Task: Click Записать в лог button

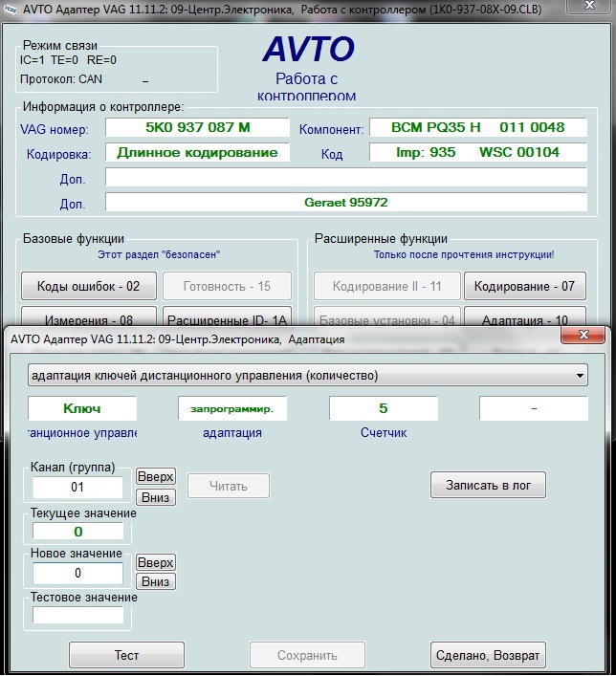Action: [488, 485]
